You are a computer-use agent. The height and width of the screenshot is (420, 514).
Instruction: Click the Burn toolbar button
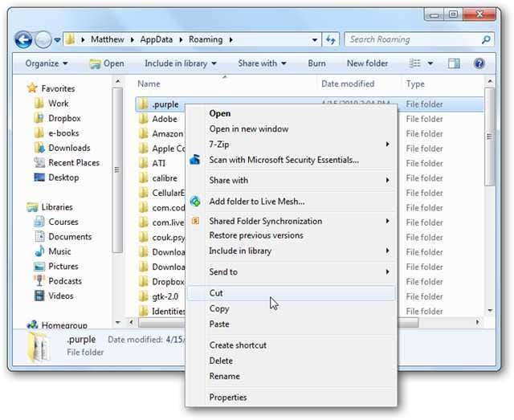pos(316,63)
